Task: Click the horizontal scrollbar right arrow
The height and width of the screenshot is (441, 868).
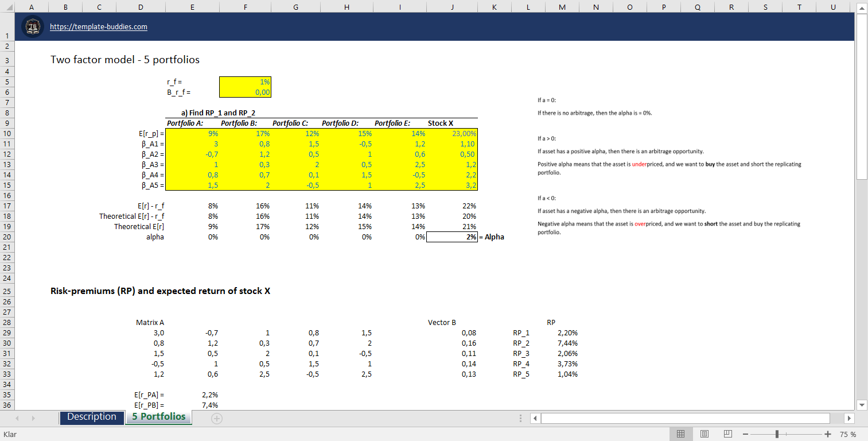Action: click(850, 418)
